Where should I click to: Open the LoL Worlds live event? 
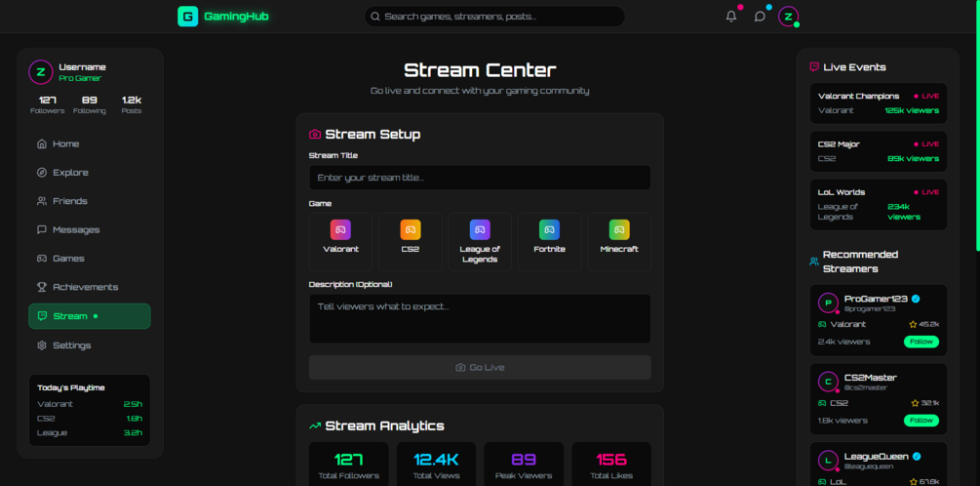(x=879, y=205)
